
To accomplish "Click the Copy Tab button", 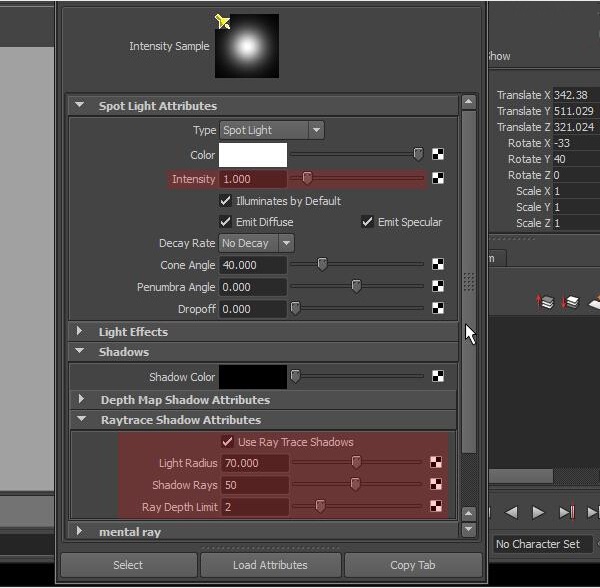I will (413, 565).
